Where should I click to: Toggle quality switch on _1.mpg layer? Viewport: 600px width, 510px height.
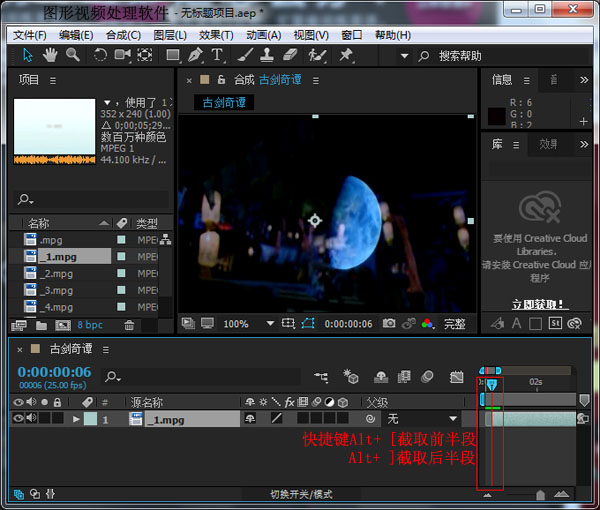click(x=276, y=419)
